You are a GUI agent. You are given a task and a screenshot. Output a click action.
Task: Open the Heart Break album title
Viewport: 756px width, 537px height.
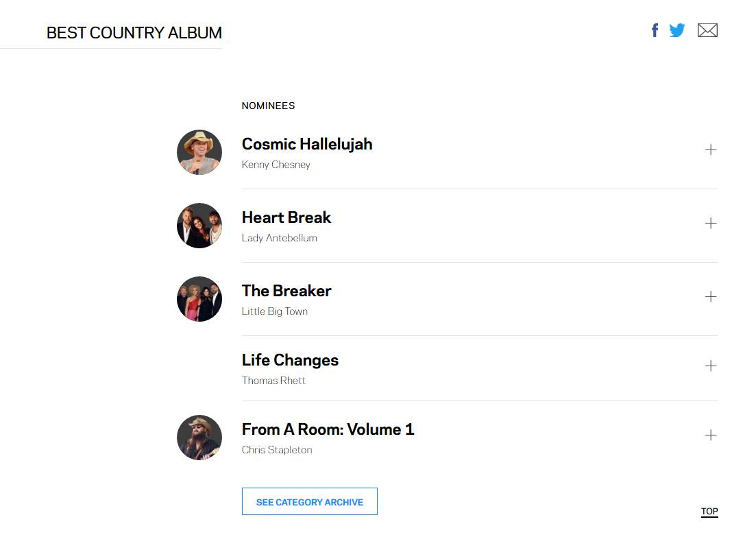(x=286, y=217)
